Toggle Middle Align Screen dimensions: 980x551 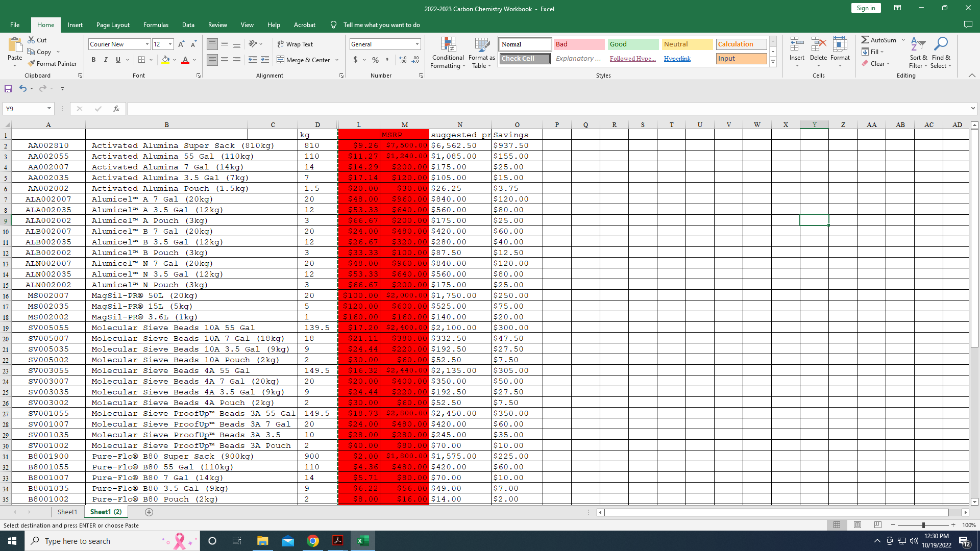[225, 44]
